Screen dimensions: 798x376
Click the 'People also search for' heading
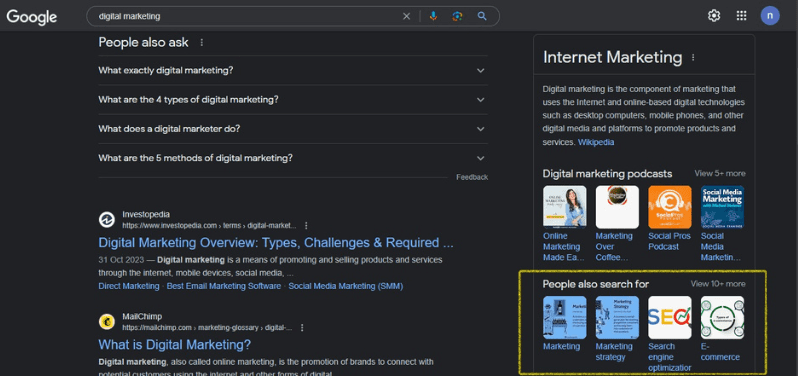coord(596,284)
